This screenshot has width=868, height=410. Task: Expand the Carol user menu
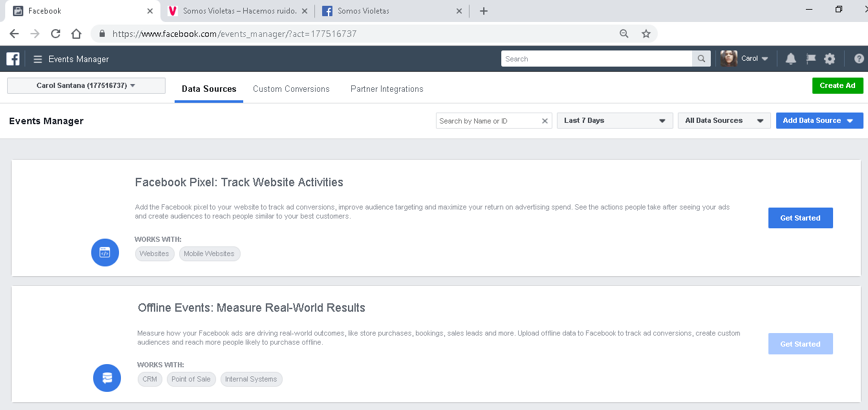coord(754,59)
